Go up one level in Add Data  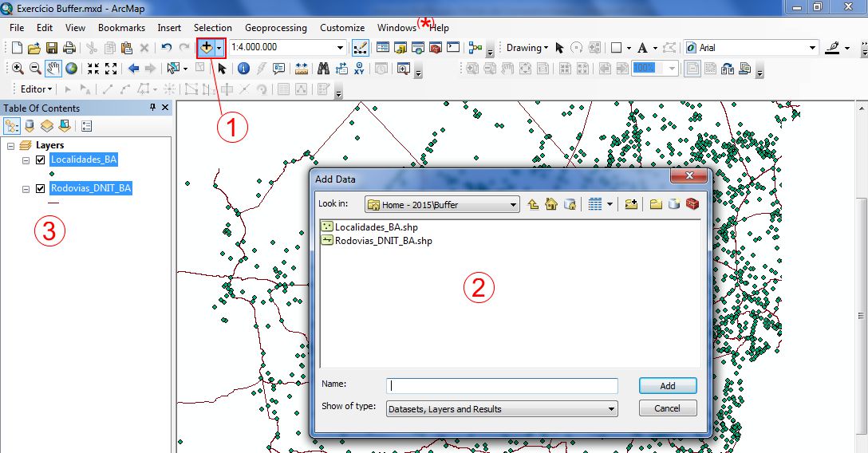click(533, 204)
